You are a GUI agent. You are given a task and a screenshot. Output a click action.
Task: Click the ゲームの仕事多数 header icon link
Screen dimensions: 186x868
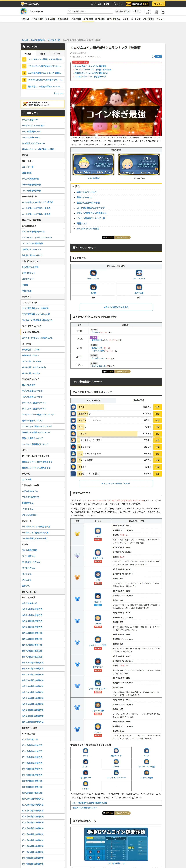pyautogui.click(x=100, y=4)
